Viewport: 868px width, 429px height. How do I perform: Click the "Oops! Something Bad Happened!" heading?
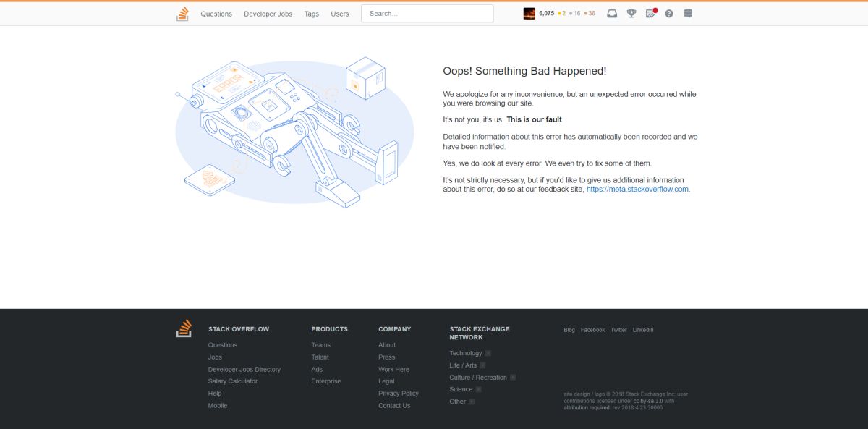(x=524, y=71)
